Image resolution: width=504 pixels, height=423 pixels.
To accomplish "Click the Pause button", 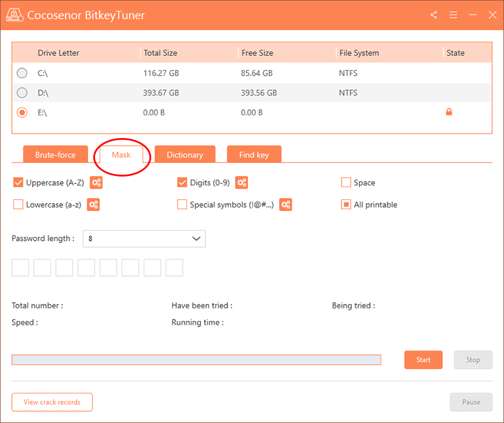I will (x=471, y=402).
